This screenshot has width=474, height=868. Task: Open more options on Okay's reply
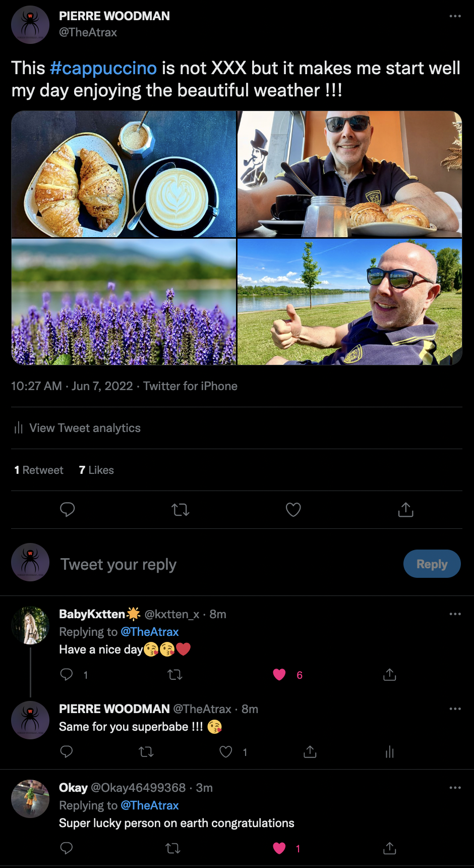point(455,788)
